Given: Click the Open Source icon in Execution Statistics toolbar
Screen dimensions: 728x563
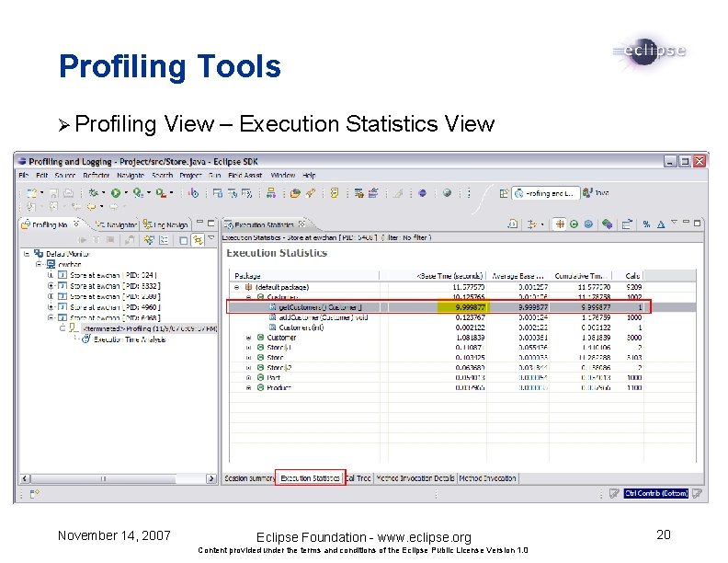Looking at the screenshot, I should (513, 224).
